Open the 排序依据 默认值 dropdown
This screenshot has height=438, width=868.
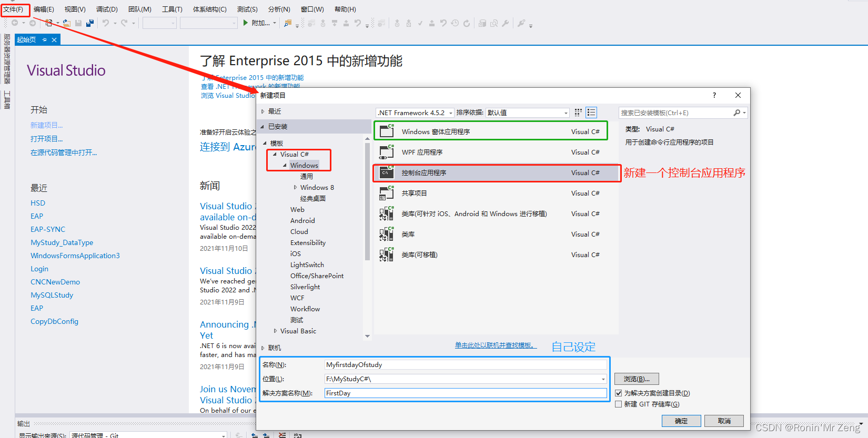528,113
